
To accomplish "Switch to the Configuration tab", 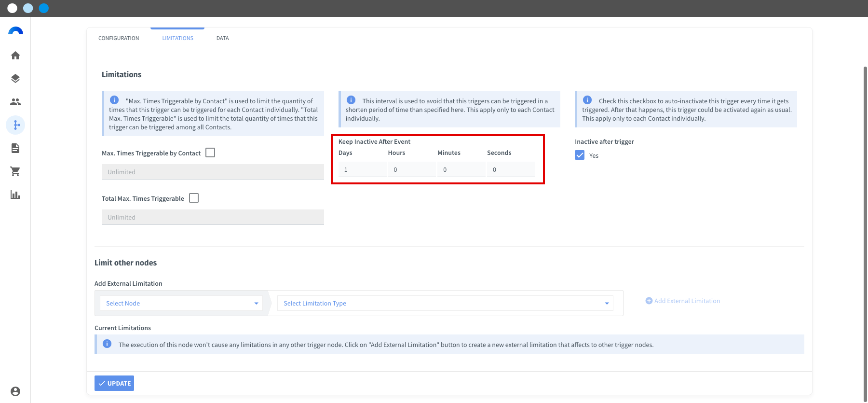I will 119,38.
